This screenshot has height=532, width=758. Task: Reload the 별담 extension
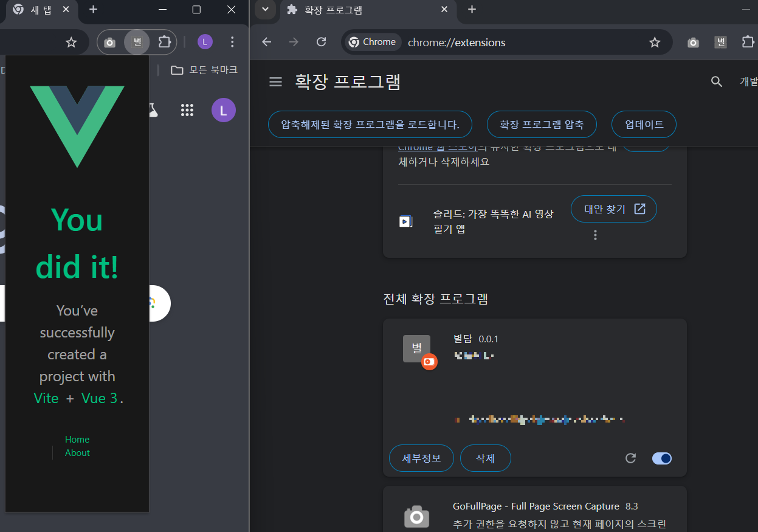tap(630, 458)
